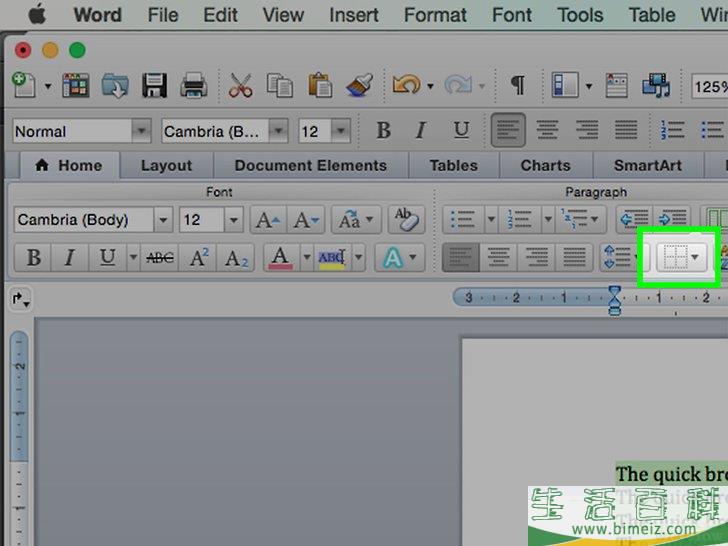Apply Superscript in the ribbon
The height and width of the screenshot is (546, 728).
tap(199, 257)
